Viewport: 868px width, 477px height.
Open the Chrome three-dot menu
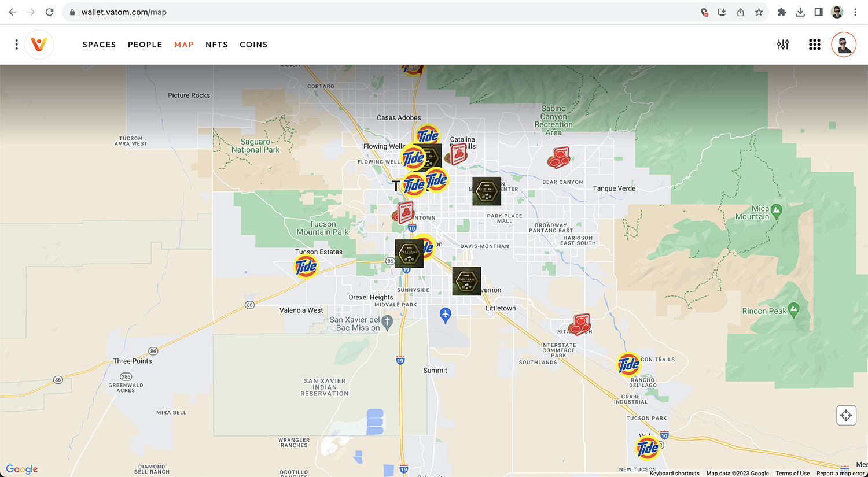pos(855,12)
